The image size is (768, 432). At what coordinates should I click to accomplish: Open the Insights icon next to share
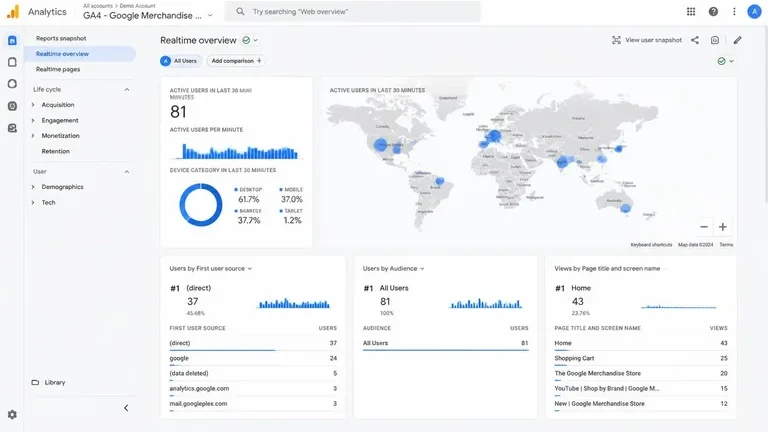point(715,40)
